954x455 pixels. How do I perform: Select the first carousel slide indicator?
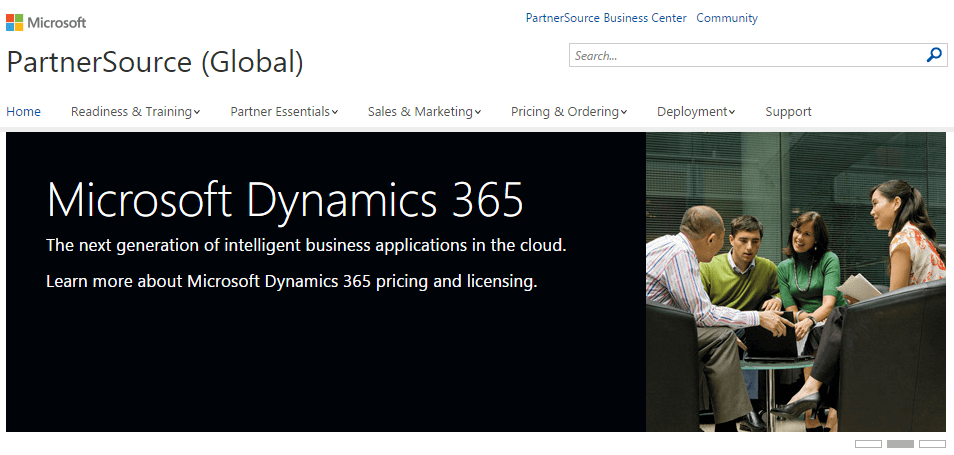(868, 444)
